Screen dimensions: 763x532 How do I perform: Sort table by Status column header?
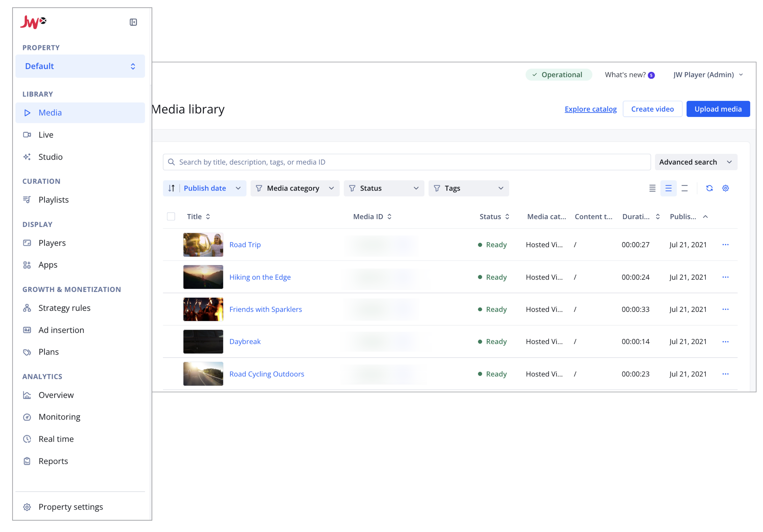click(x=494, y=217)
